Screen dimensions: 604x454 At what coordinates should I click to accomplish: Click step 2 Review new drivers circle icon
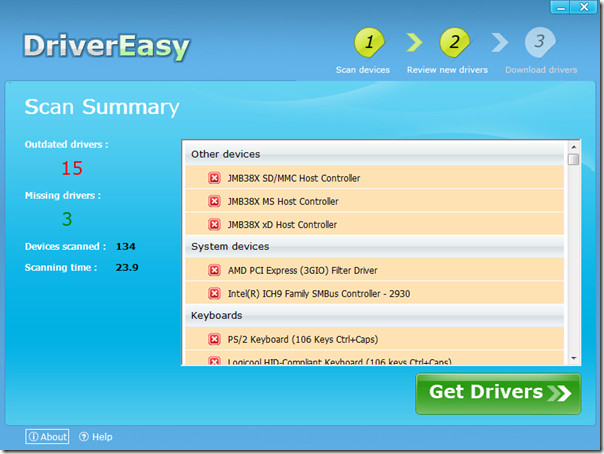(455, 42)
